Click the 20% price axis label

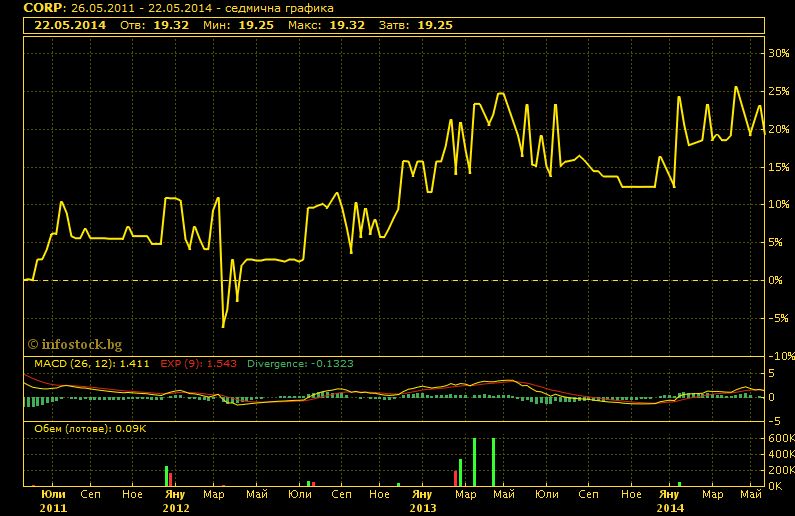tap(779, 129)
